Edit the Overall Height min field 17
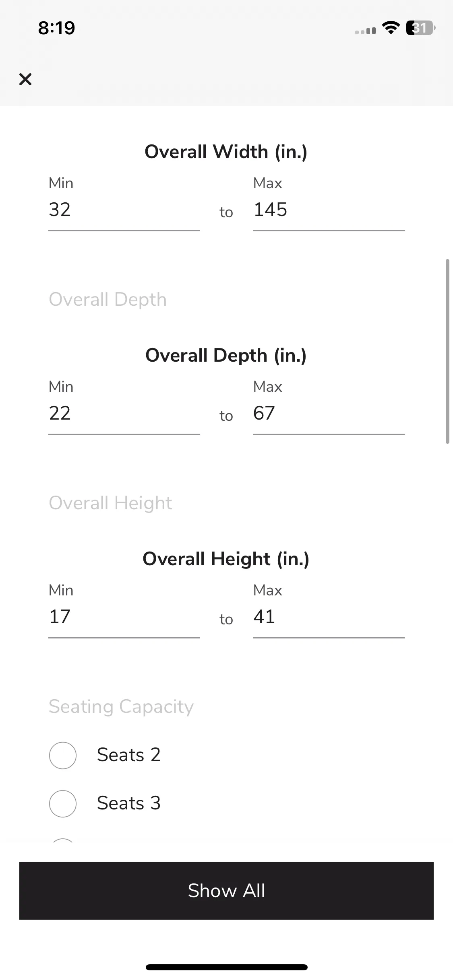 pyautogui.click(x=124, y=617)
